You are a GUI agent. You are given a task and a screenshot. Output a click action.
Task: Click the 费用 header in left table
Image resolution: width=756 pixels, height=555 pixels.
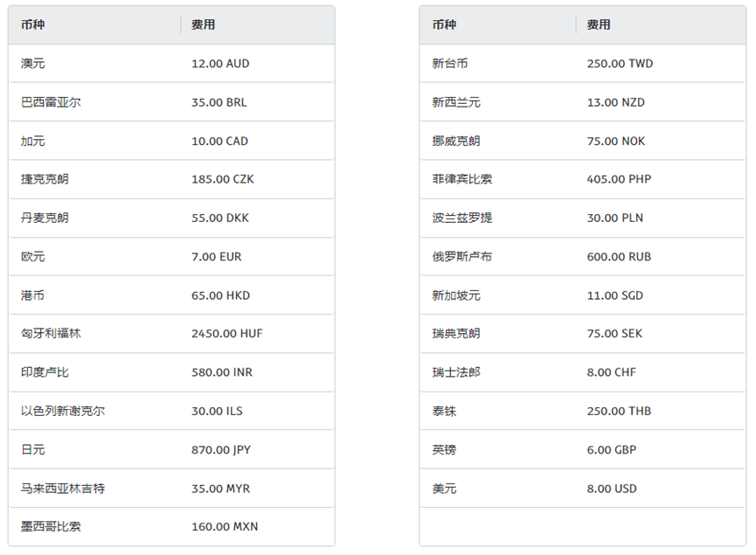coord(203,24)
